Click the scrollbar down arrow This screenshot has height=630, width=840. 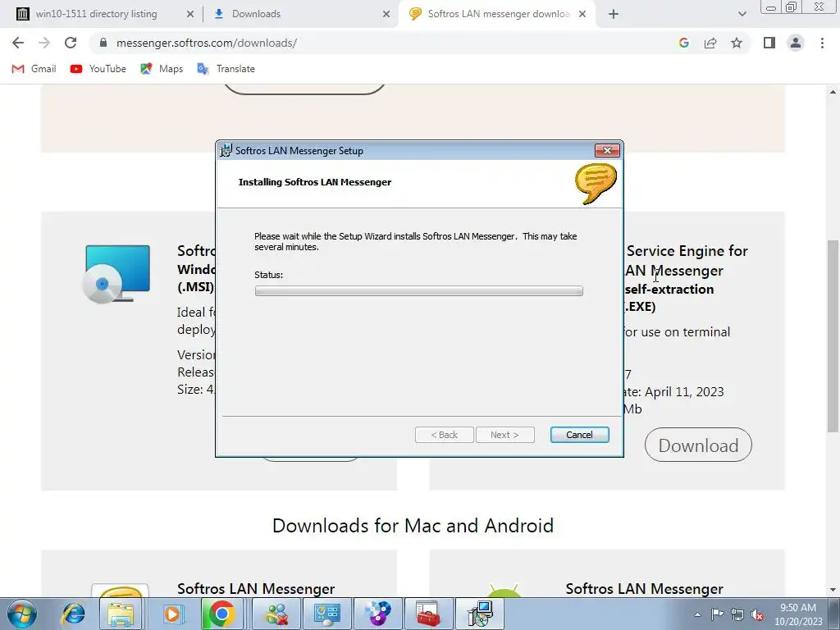click(833, 590)
